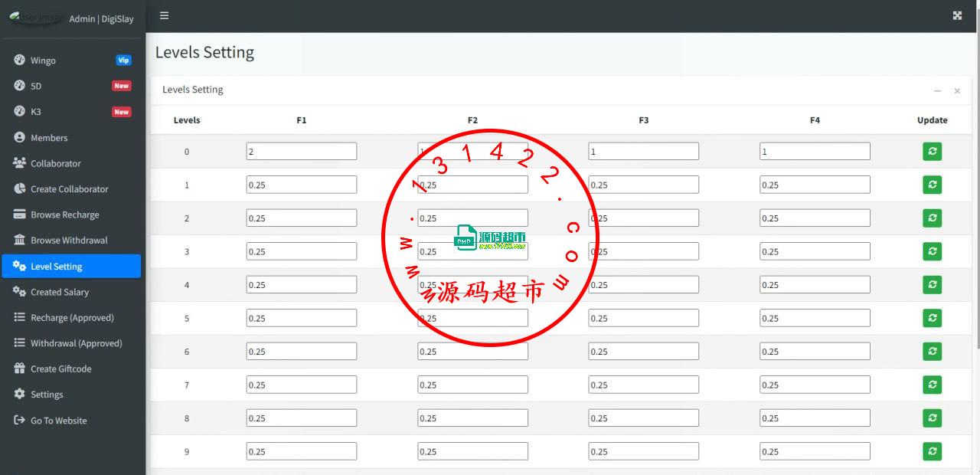This screenshot has width=980, height=475.
Task: Click Go To Website link
Action: pyautogui.click(x=71, y=421)
